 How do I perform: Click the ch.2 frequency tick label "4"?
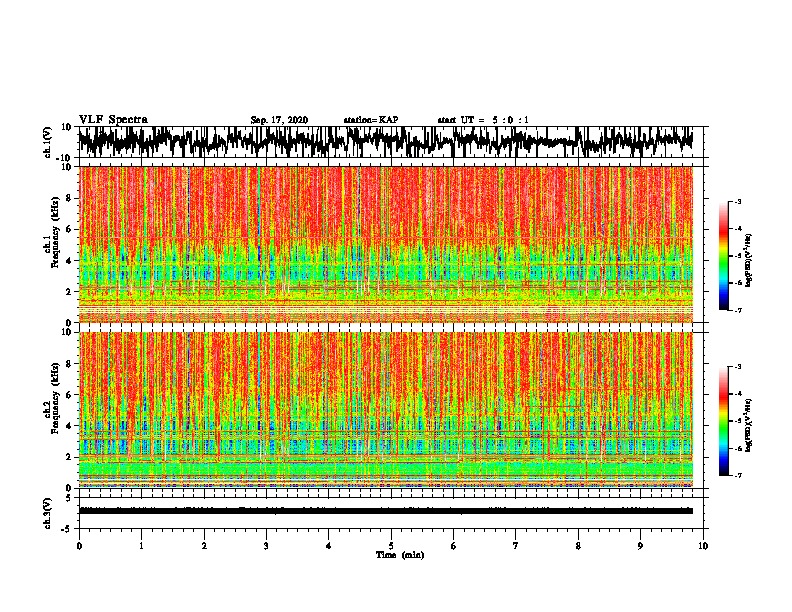click(x=69, y=426)
